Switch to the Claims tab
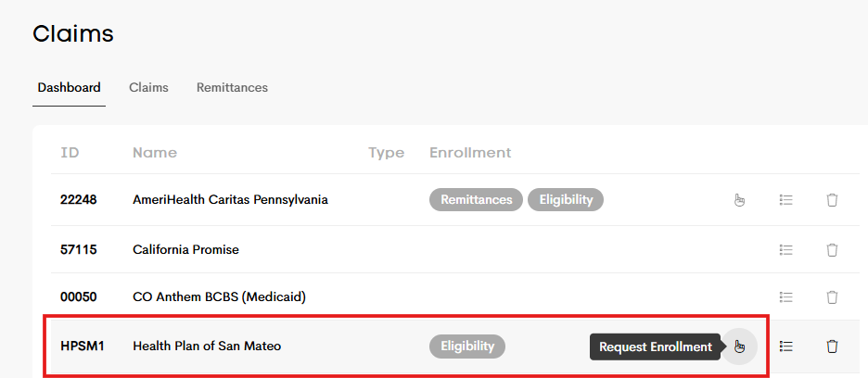The width and height of the screenshot is (868, 378). 148,87
